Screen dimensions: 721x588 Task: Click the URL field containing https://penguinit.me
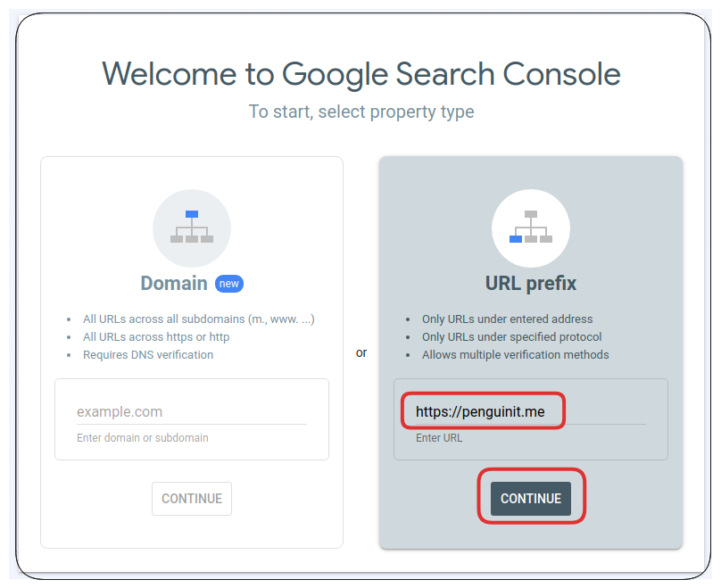coord(531,411)
